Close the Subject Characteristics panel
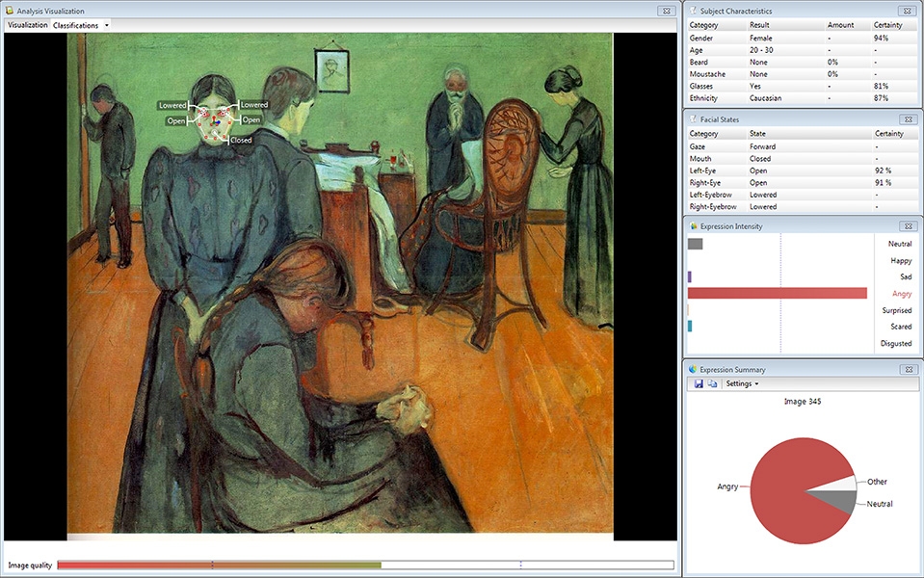Viewport: 924px width, 578px height. (908, 11)
